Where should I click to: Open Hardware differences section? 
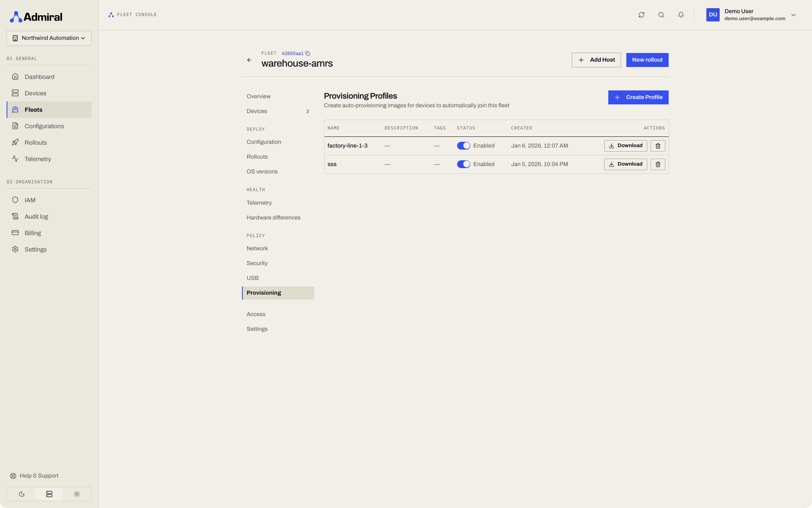point(278,218)
